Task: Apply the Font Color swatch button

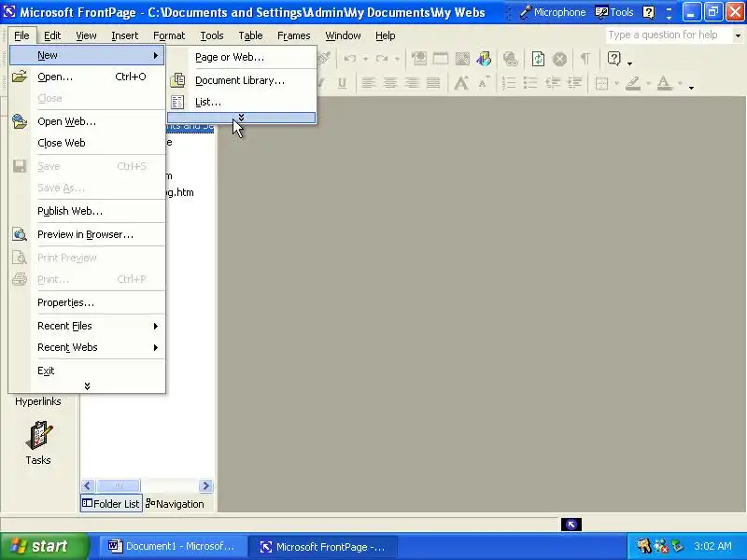Action: (x=665, y=83)
